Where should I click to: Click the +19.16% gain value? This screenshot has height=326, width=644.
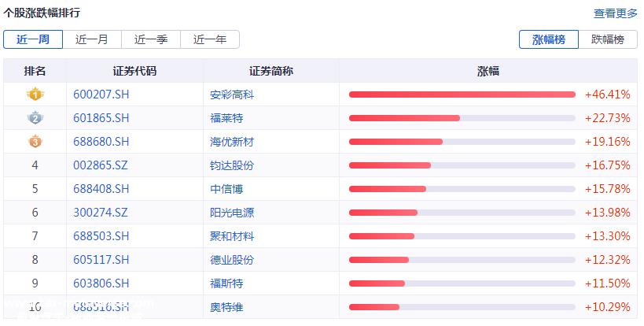point(608,142)
